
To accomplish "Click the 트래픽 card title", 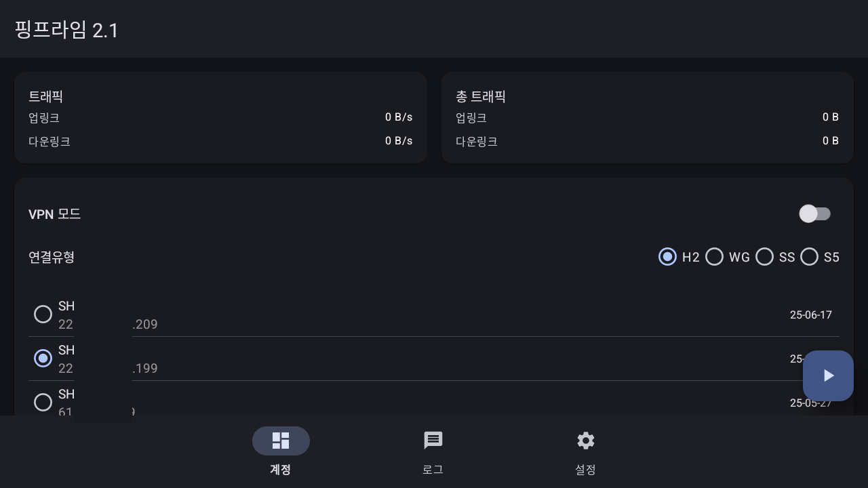I will click(x=46, y=96).
